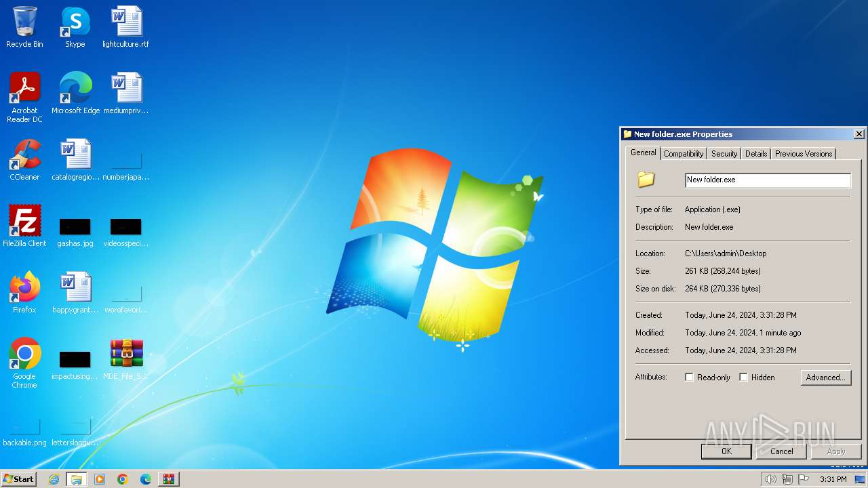Select the CCleaner desktop shortcut

[24, 159]
